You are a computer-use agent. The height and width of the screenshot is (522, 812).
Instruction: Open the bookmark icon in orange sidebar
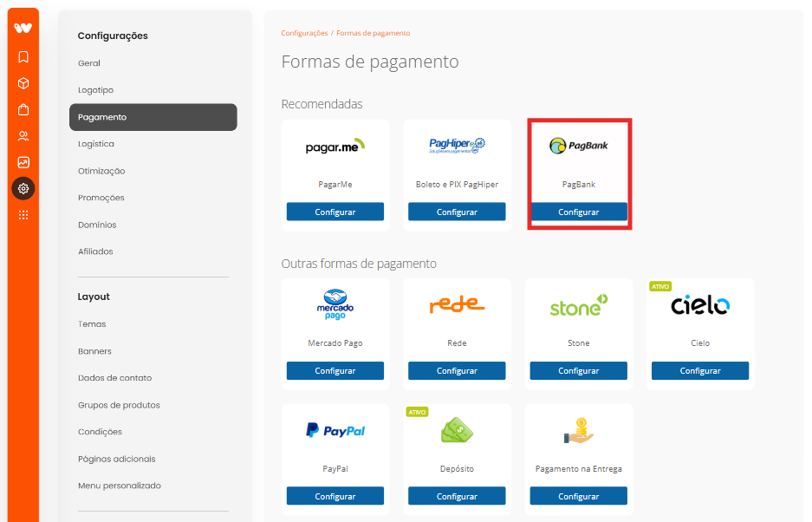pyautogui.click(x=23, y=57)
